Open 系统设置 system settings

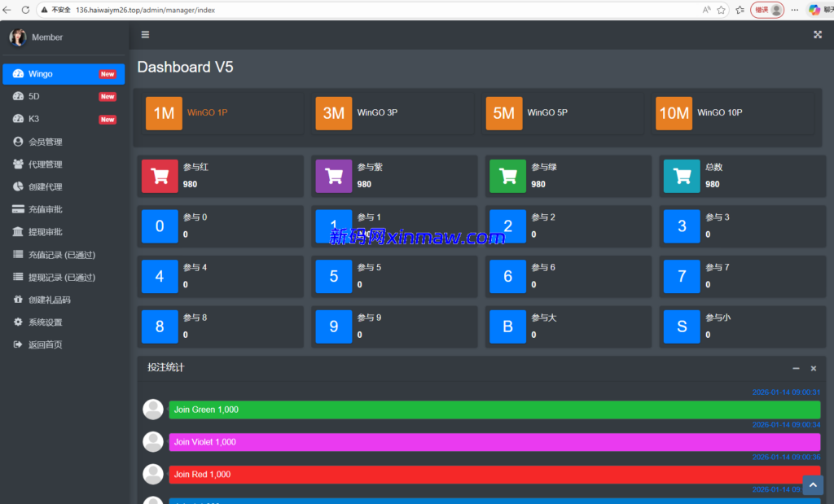coord(46,322)
